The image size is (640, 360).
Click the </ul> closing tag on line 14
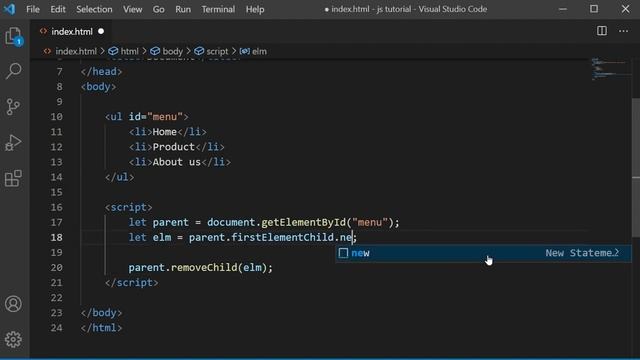[120, 177]
